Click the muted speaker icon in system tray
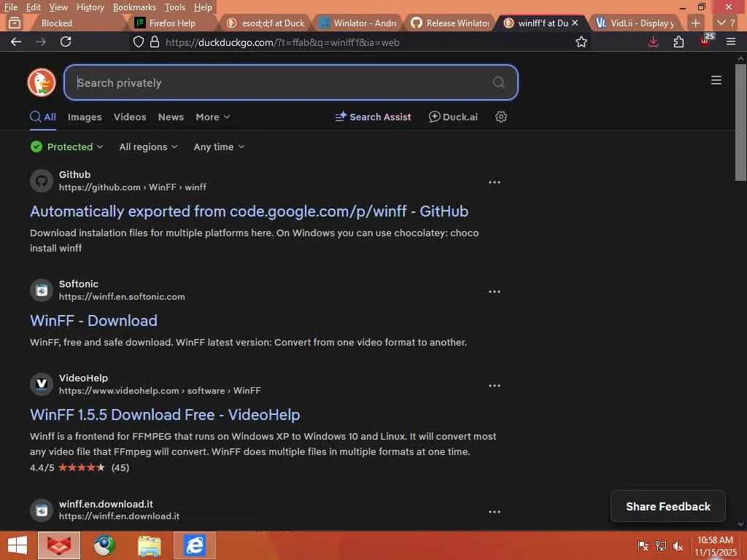This screenshot has width=747, height=560. (x=678, y=545)
